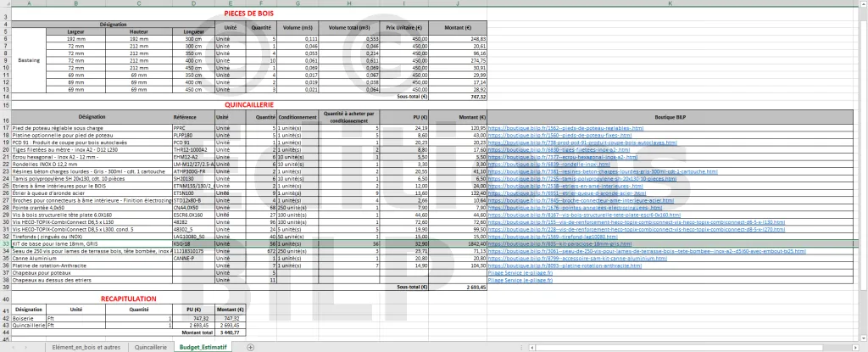Click the PIECES DE BOIS title cell
This screenshot has height=352, width=868.
(248, 14)
